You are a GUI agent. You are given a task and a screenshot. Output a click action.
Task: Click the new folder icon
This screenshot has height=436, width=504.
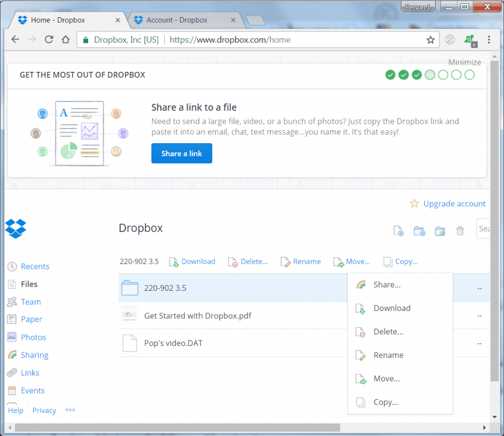pos(419,231)
